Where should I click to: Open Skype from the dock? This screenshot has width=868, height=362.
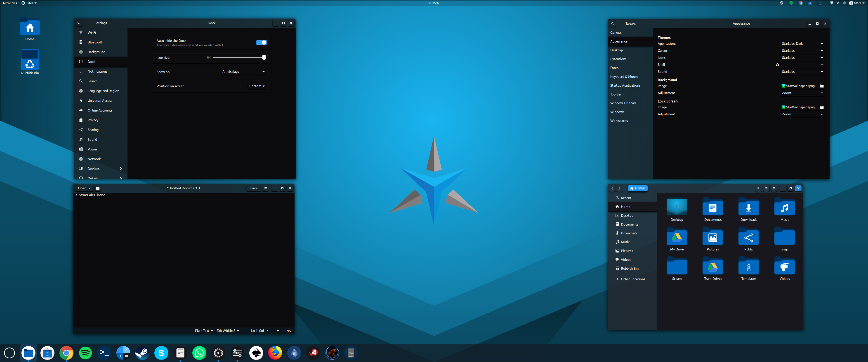[x=161, y=353]
